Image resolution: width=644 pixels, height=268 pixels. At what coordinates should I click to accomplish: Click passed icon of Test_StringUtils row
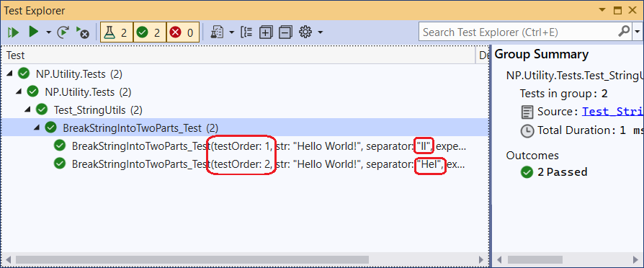click(42, 110)
